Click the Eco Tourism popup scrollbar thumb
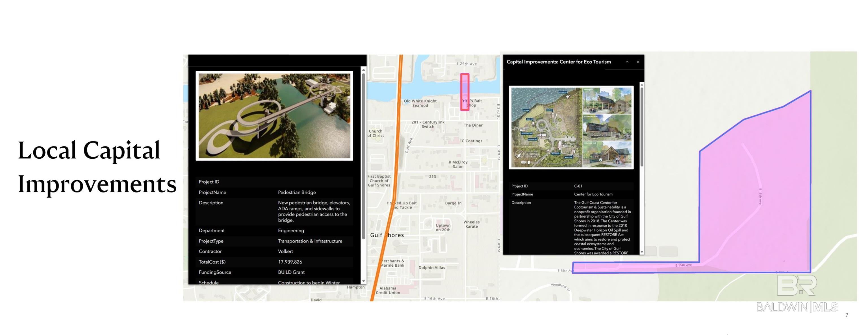868x335 pixels. (x=642, y=126)
